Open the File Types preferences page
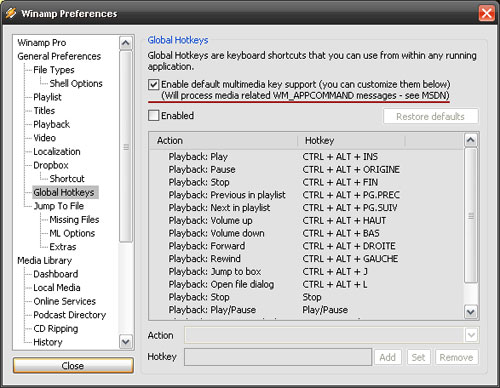This screenshot has height=388, width=500. [54, 70]
